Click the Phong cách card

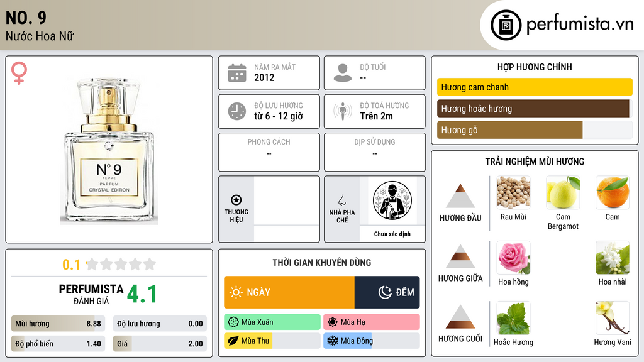tap(269, 152)
